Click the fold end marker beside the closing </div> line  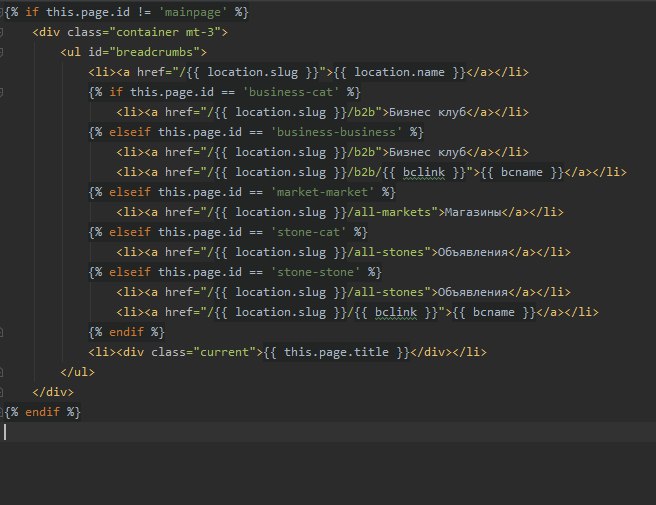point(1,392)
